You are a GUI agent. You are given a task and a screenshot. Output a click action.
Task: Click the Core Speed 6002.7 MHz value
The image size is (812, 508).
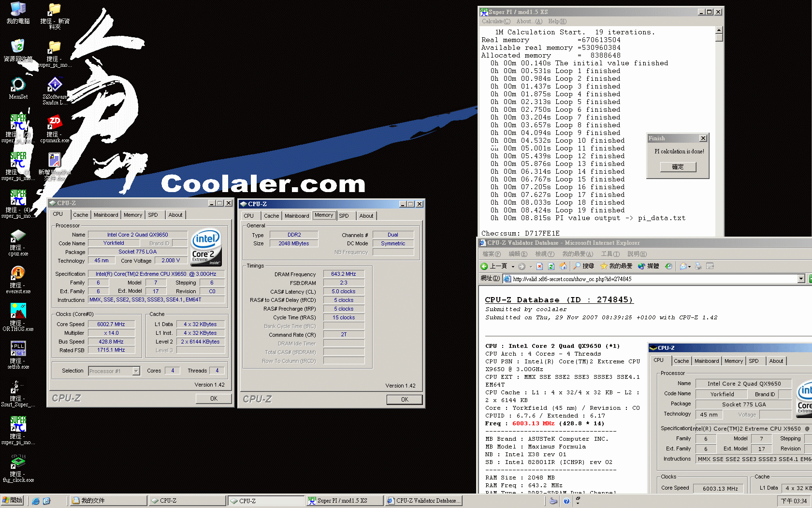111,324
